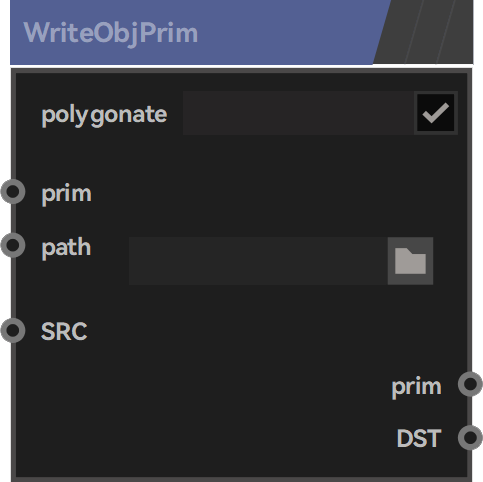Click the SRC input socket circle
Viewport: 483px width, 482px height.
click(13, 330)
